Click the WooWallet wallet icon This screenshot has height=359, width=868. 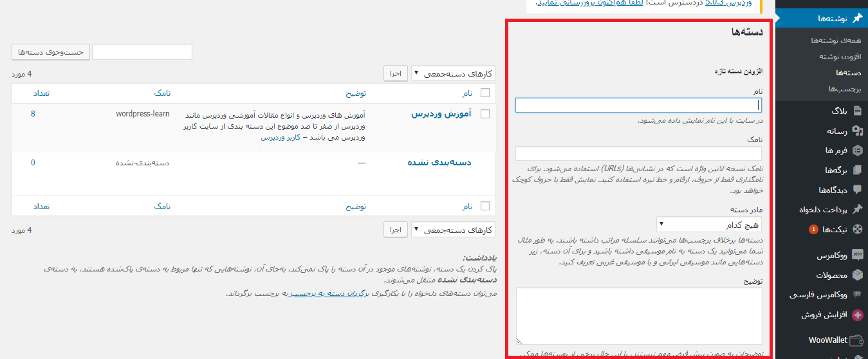click(856, 340)
